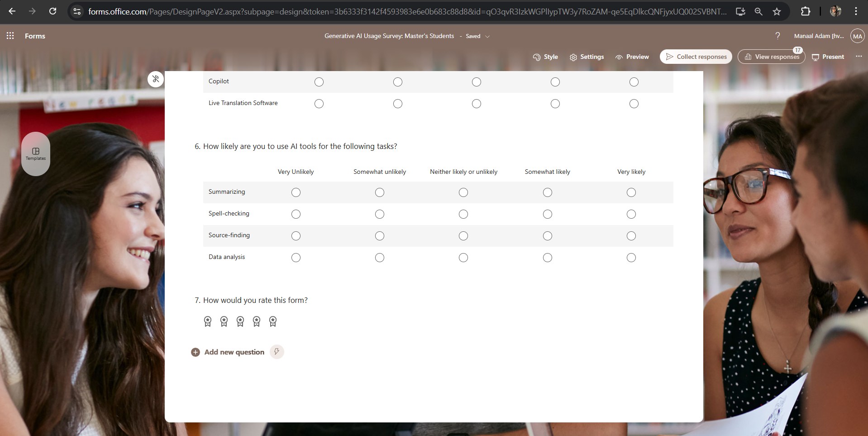Open browser Chrome menu
868x436 pixels.
click(856, 11)
